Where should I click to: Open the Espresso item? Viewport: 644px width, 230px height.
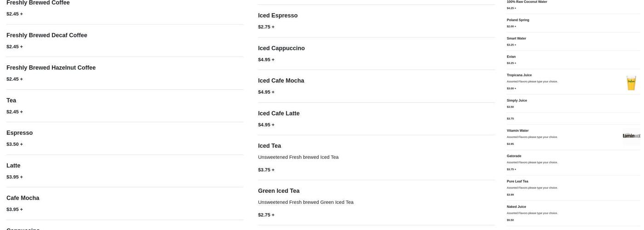20,133
